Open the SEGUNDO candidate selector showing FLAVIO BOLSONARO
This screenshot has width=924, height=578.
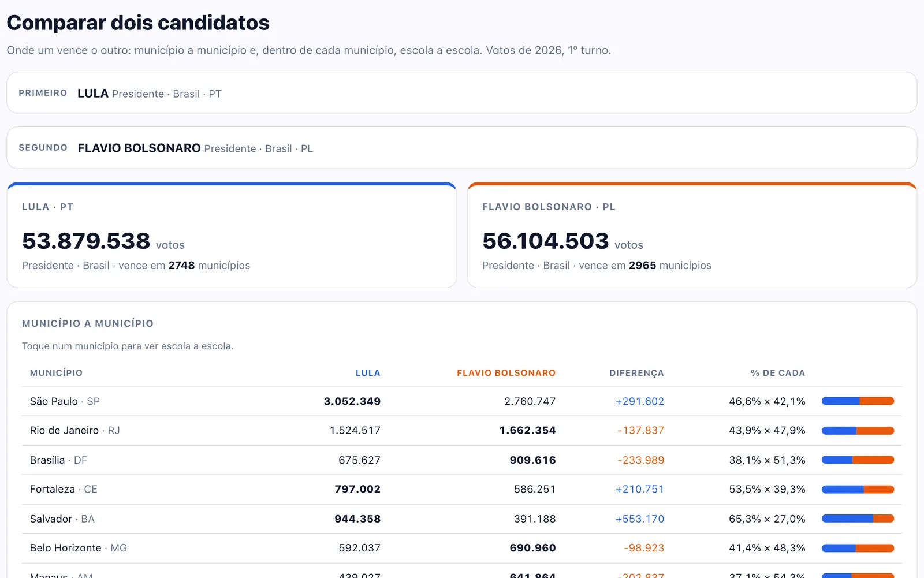[x=461, y=148]
